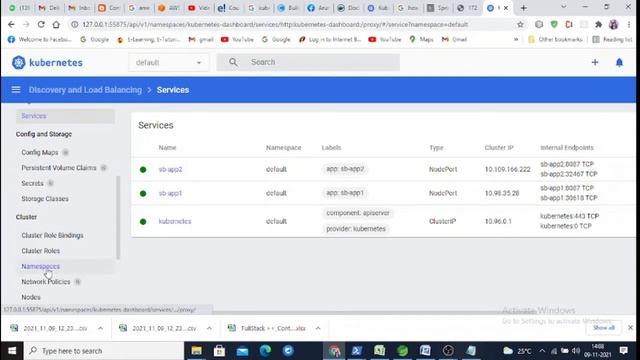Image resolution: width=640 pixels, height=360 pixels.
Task: Open the sb-app2 service link
Action: click(x=170, y=169)
